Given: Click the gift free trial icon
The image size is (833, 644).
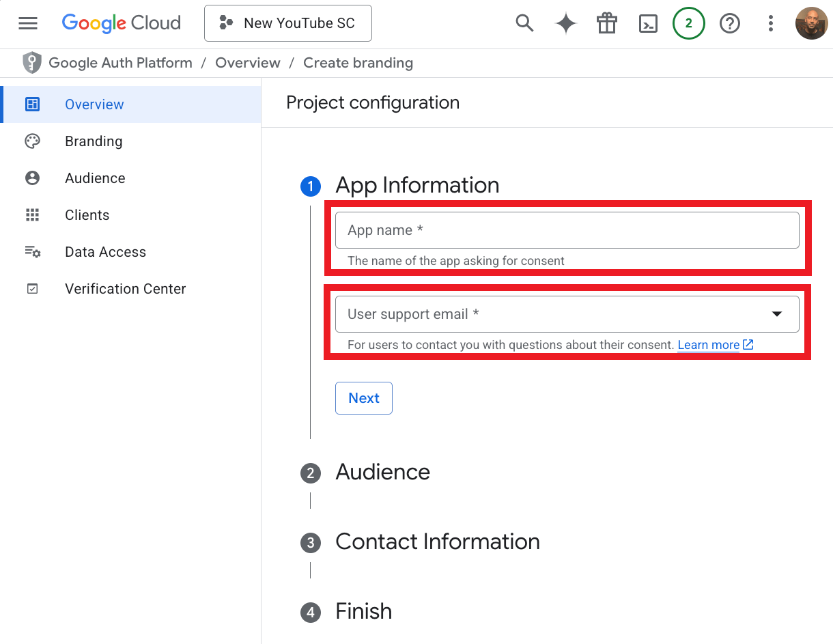Looking at the screenshot, I should coord(606,23).
